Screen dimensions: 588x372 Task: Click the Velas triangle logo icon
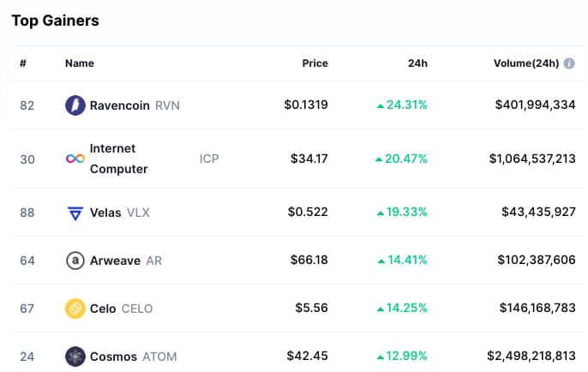[x=75, y=213]
